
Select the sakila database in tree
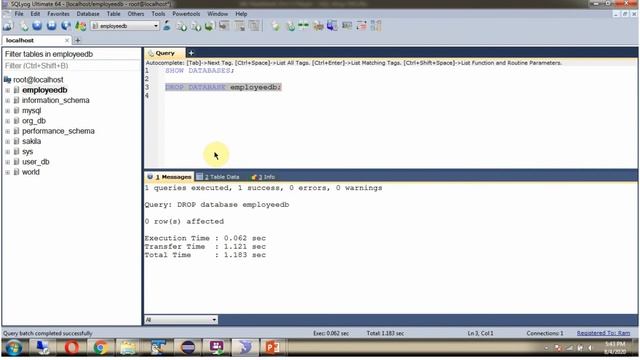[x=31, y=141]
